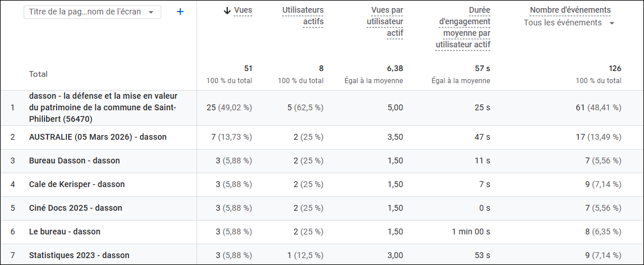Open the page title dimension dropdown
Image resolution: width=644 pixels, height=265 pixels.
[x=92, y=12]
